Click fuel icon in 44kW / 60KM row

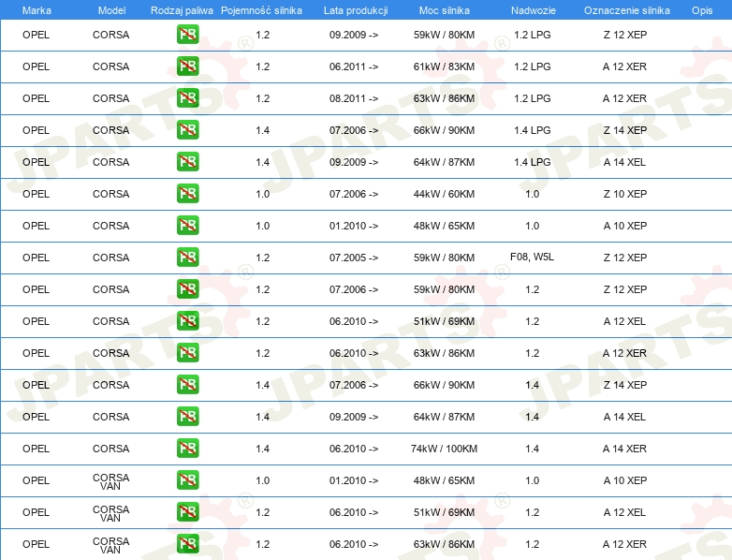click(x=187, y=193)
